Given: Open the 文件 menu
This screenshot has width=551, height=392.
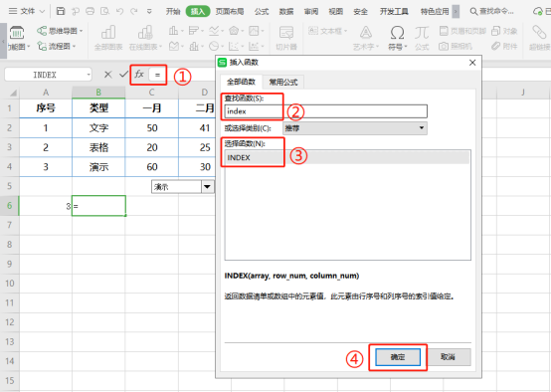Looking at the screenshot, I should pyautogui.click(x=27, y=11).
